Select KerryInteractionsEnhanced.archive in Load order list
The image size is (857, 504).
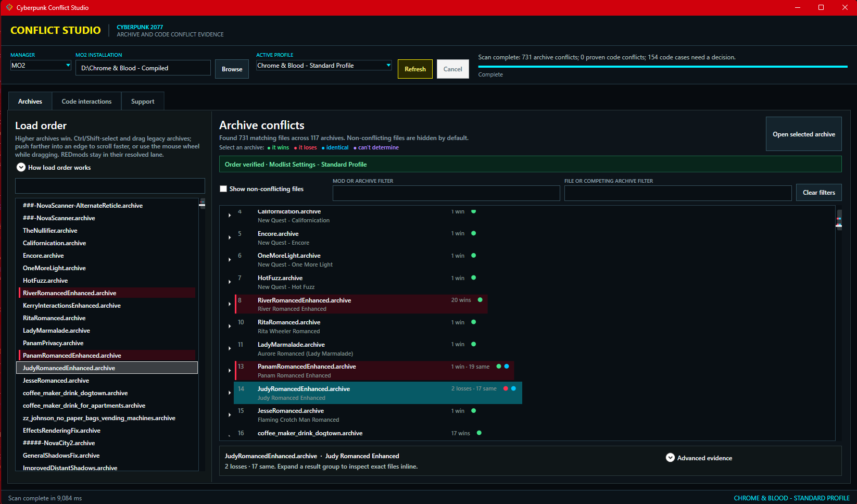[107, 306]
